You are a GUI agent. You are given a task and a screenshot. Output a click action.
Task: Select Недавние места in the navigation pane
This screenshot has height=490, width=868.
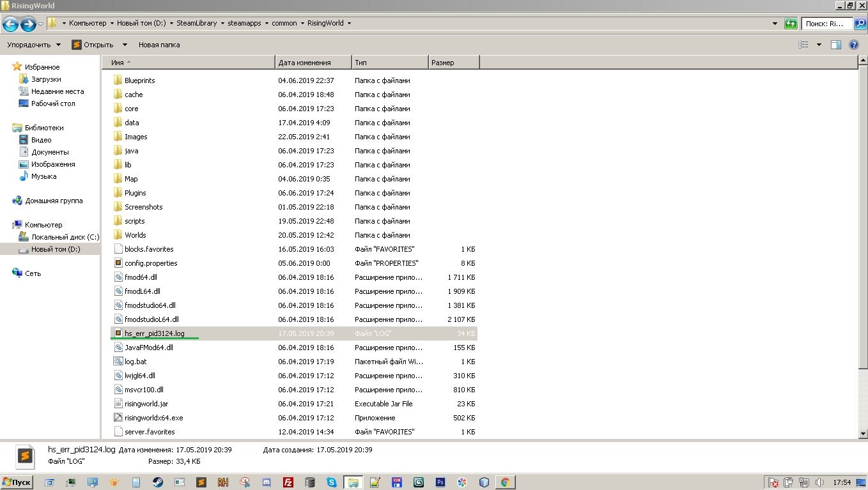pos(58,91)
